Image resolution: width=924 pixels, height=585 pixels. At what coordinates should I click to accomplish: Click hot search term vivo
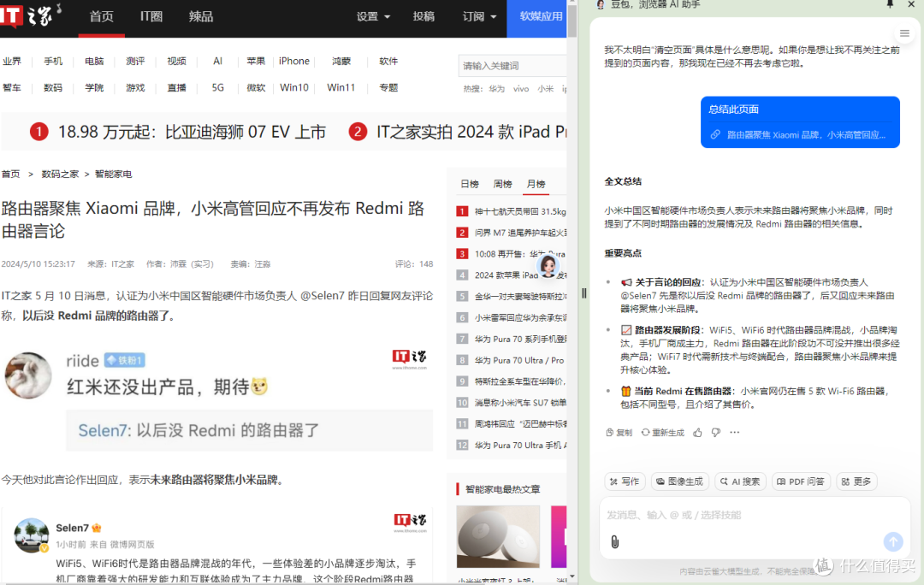pyautogui.click(x=521, y=88)
